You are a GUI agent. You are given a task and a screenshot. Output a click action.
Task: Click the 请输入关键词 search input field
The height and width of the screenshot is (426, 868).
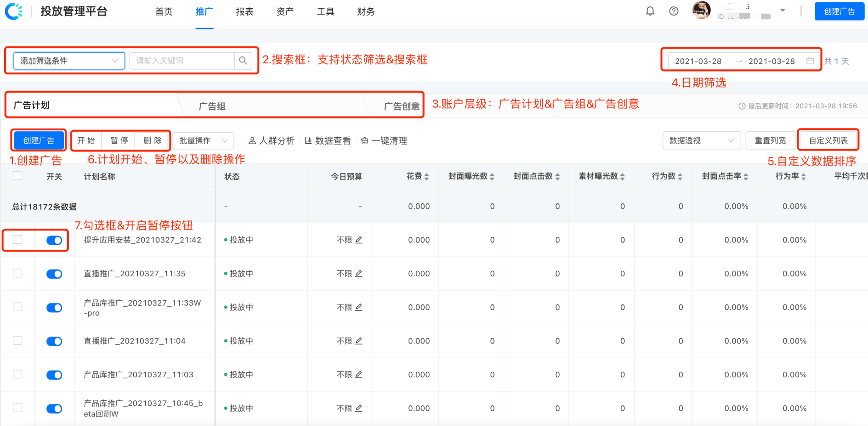click(182, 60)
